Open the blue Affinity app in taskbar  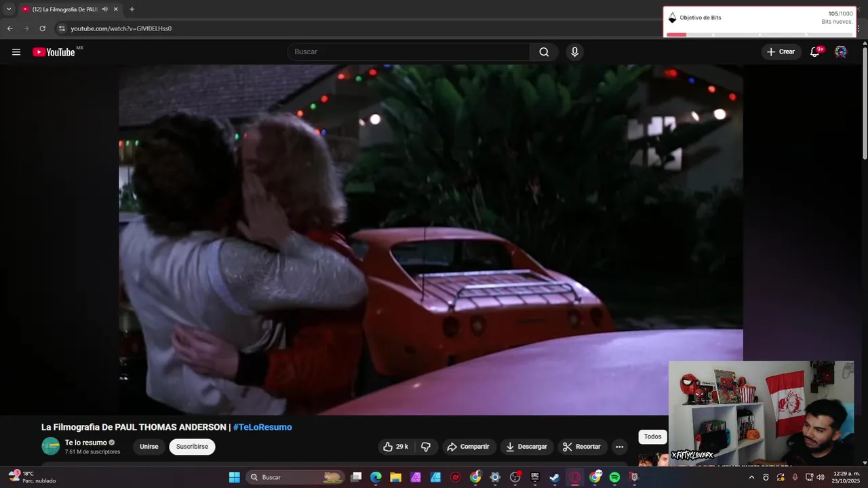pyautogui.click(x=435, y=477)
